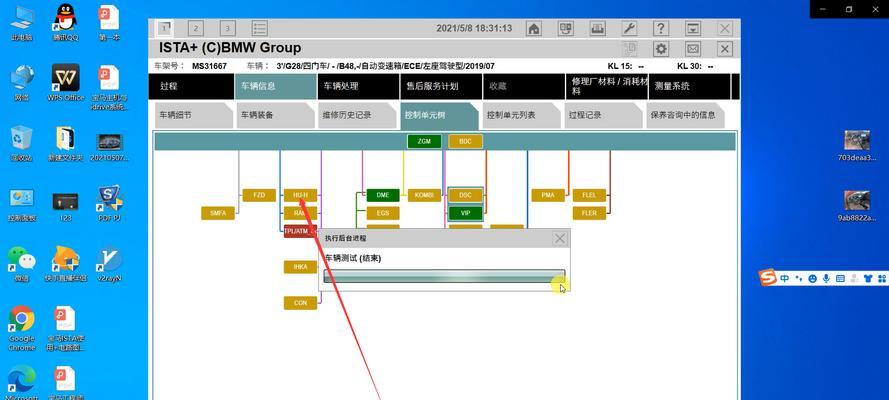Open the 新建文件夹 desktop folder
Screen dimensions: 889x400
pos(66,143)
